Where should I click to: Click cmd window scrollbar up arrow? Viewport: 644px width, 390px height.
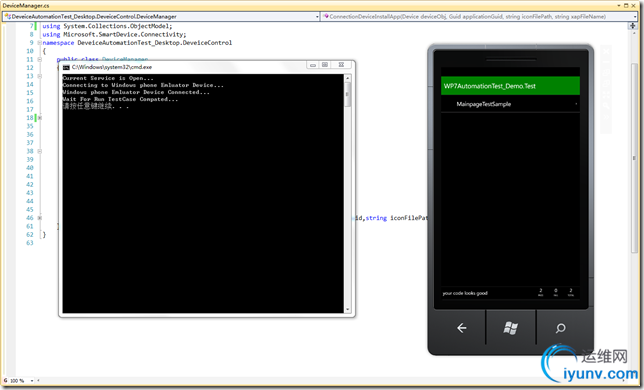tap(347, 78)
